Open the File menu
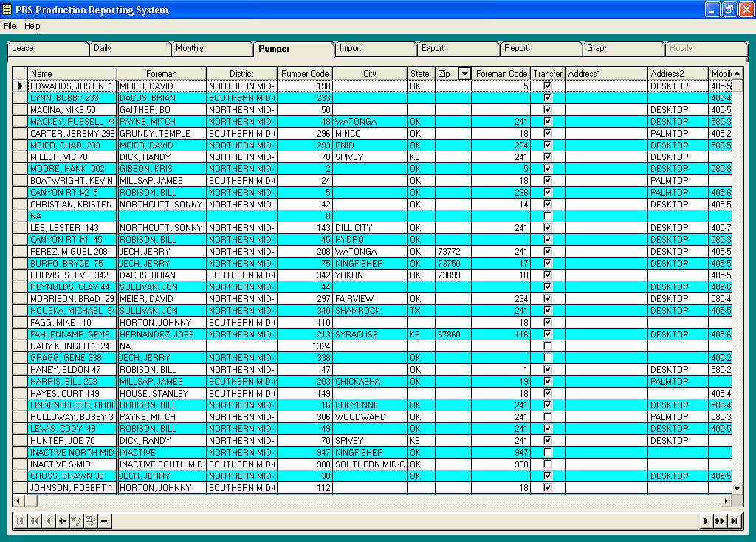Screen dimensions: 756x542 tap(9, 26)
